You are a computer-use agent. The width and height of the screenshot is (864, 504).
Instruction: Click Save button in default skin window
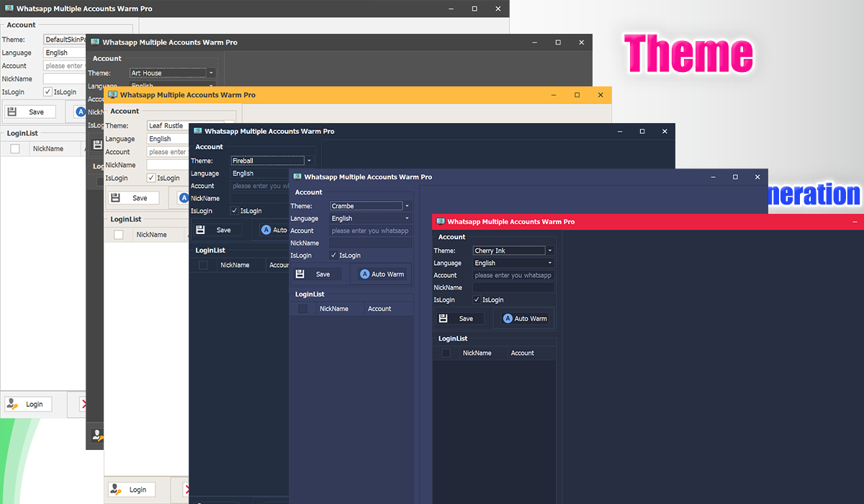coord(30,112)
